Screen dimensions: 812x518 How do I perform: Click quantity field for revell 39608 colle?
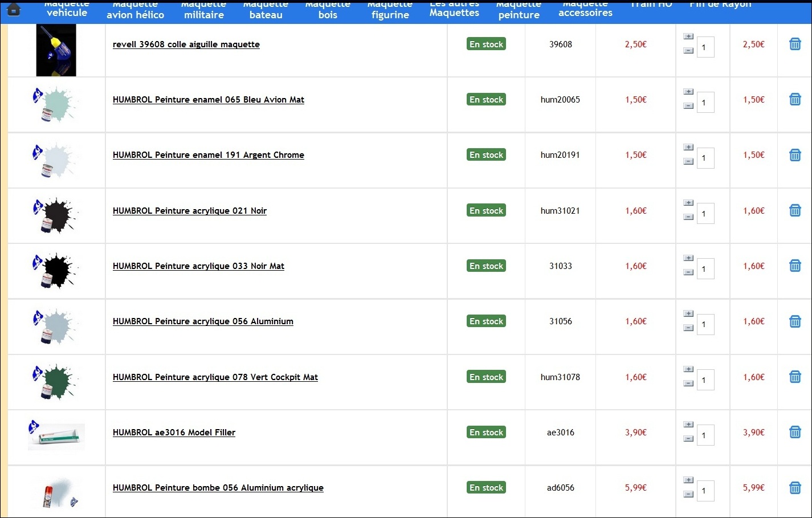click(705, 47)
